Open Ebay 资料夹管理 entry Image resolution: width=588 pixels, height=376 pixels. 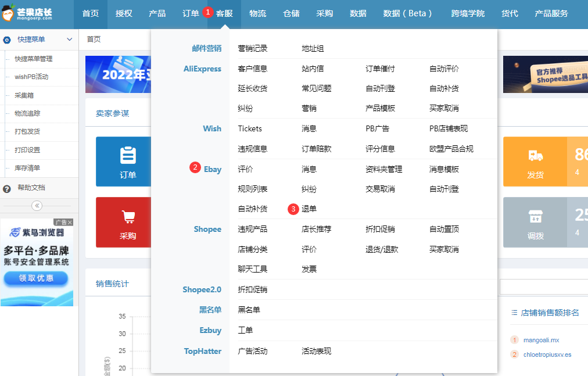(383, 169)
